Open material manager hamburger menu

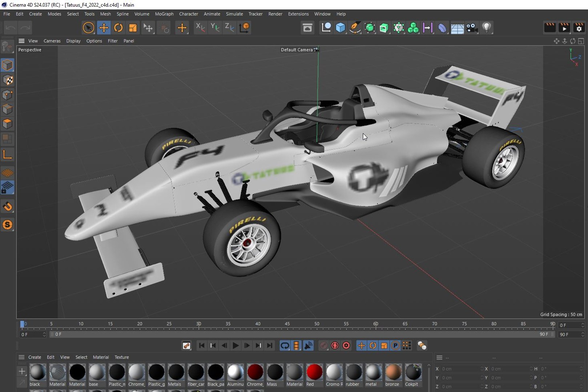click(21, 357)
